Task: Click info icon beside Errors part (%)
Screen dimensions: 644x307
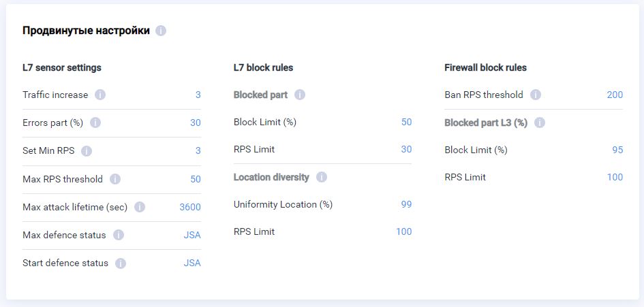Action: pyautogui.click(x=95, y=123)
